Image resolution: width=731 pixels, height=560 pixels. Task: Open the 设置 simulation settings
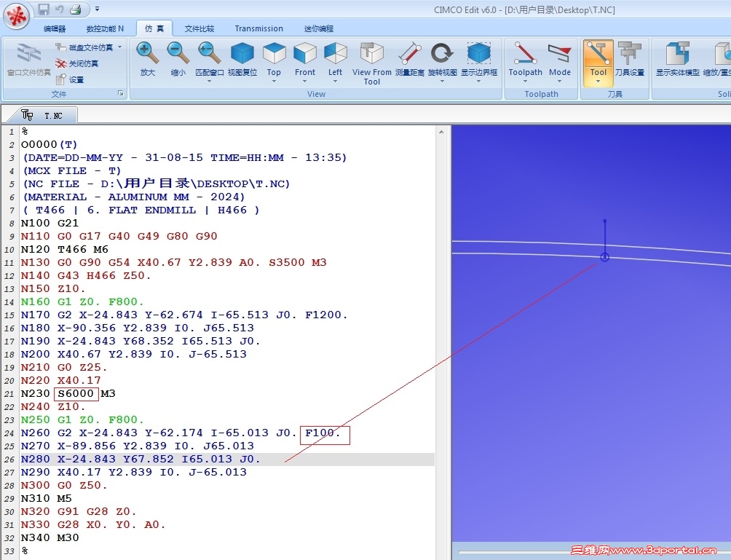pyautogui.click(x=70, y=79)
